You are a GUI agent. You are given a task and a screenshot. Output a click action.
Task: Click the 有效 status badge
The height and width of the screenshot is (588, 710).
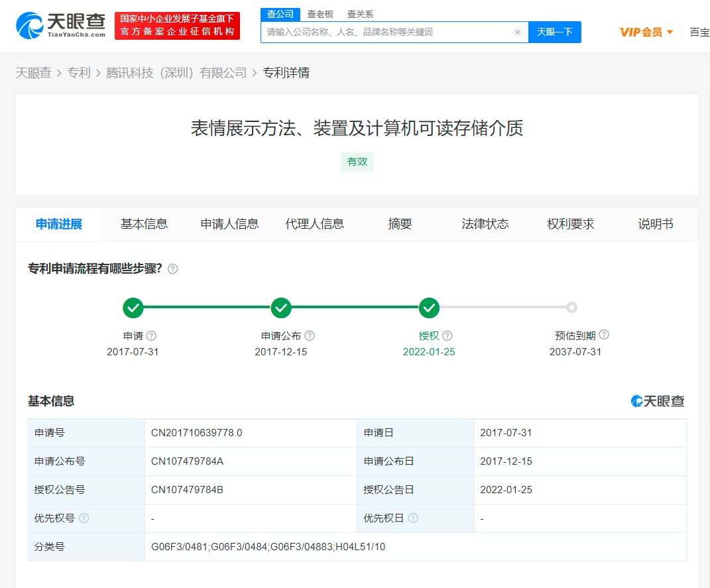[357, 162]
